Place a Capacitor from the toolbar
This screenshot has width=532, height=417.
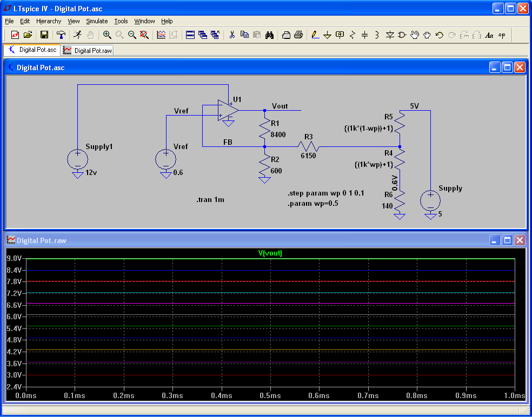[365, 35]
